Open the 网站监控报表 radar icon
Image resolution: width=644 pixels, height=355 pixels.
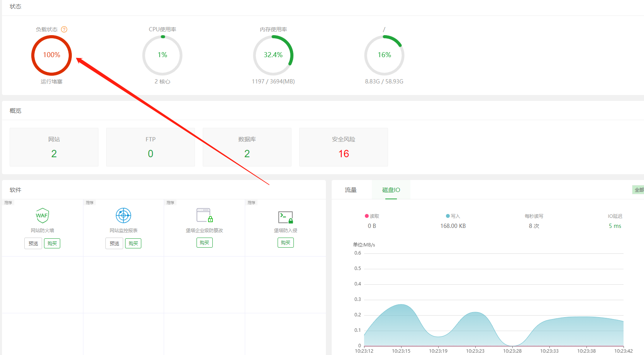tap(124, 215)
